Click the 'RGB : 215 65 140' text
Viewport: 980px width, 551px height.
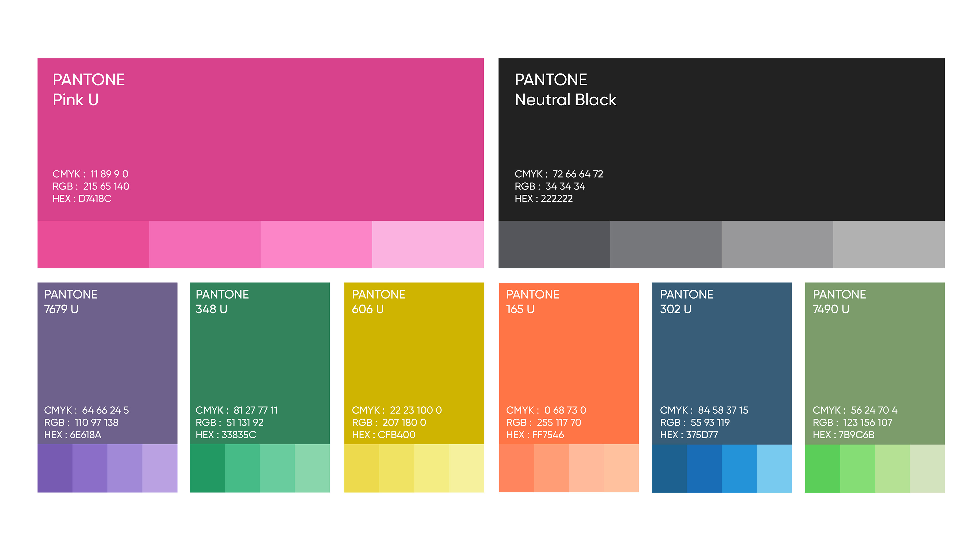pos(91,186)
